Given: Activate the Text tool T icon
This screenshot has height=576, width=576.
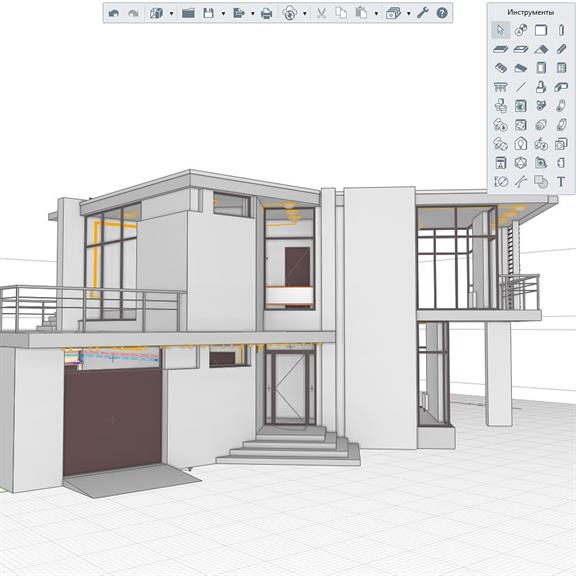Looking at the screenshot, I should [561, 181].
